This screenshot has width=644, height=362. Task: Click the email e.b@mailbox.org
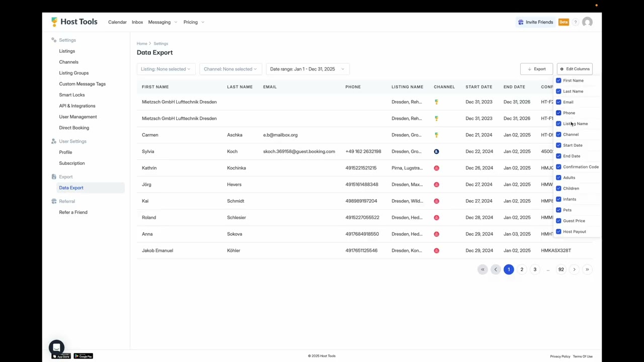click(280, 135)
